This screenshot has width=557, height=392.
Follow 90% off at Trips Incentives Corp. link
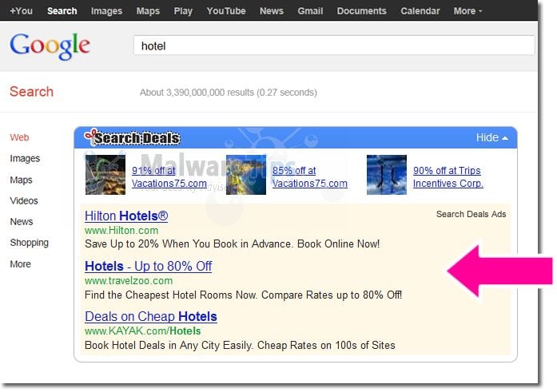[x=448, y=176]
